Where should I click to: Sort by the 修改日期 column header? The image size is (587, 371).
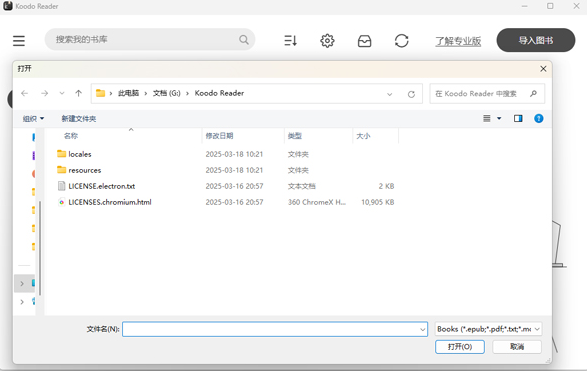[219, 136]
